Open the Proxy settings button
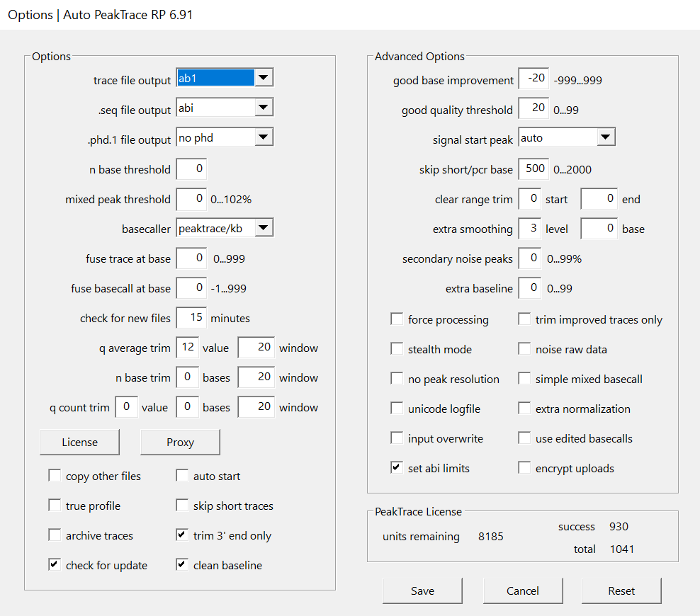The image size is (700, 616). 180,442
